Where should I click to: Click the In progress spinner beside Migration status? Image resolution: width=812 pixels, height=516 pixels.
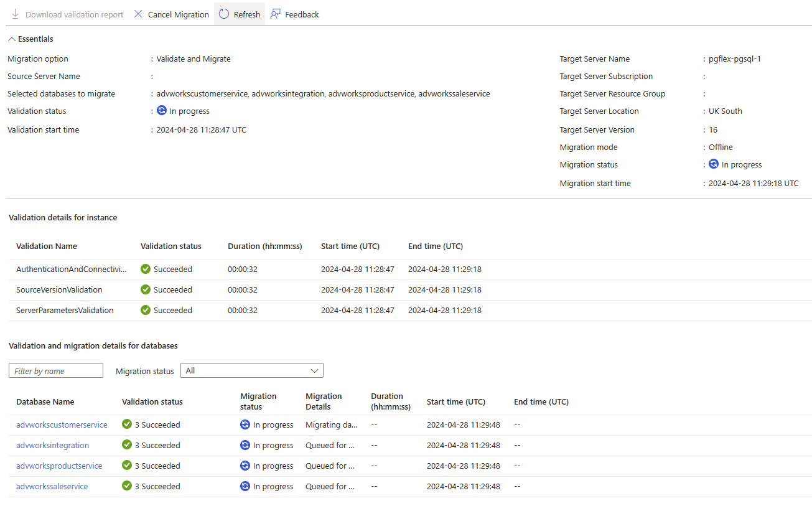[x=713, y=164]
